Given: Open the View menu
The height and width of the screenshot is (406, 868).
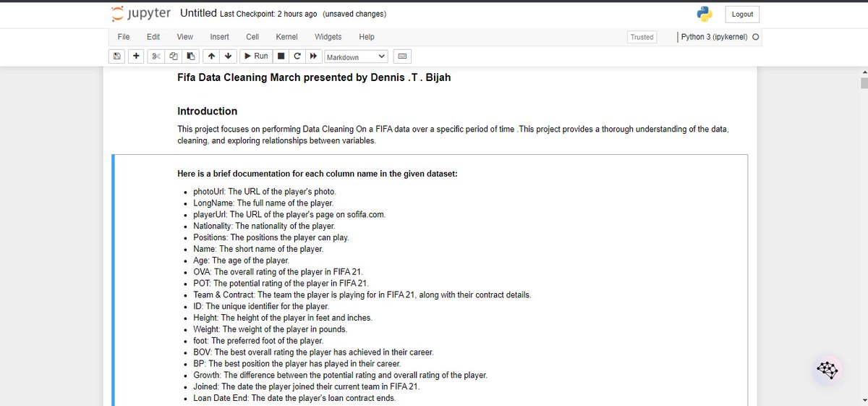Looking at the screenshot, I should coord(185,37).
